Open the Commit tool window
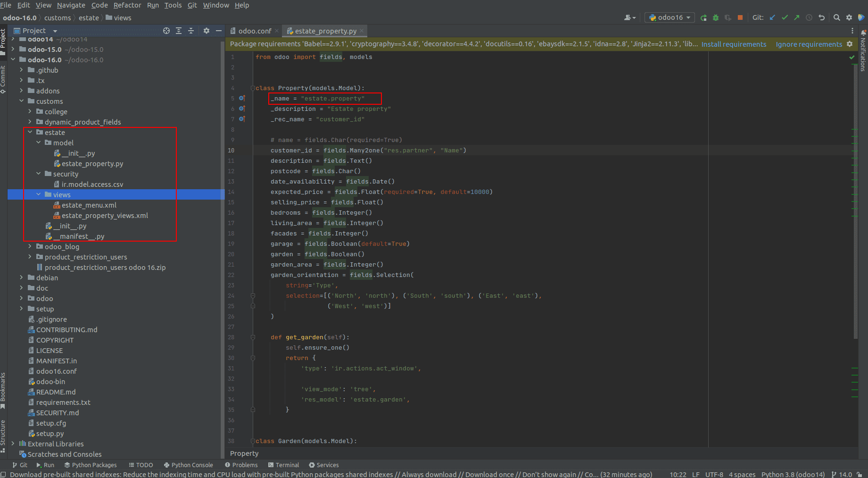This screenshot has height=478, width=868. click(x=3, y=79)
